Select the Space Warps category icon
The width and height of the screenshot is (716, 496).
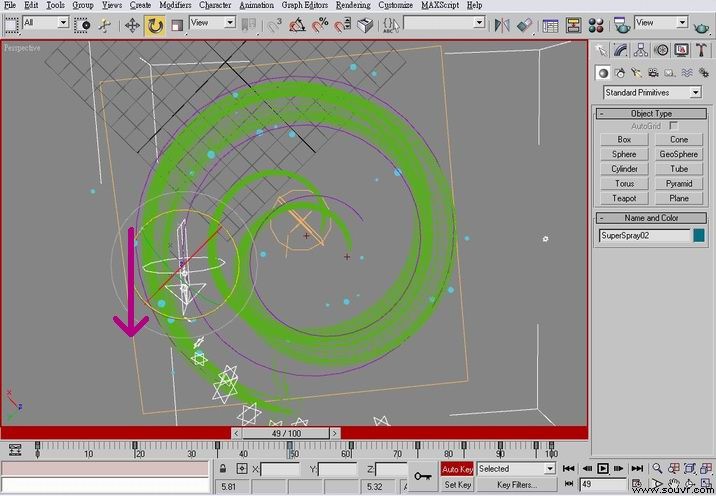pyautogui.click(x=687, y=73)
